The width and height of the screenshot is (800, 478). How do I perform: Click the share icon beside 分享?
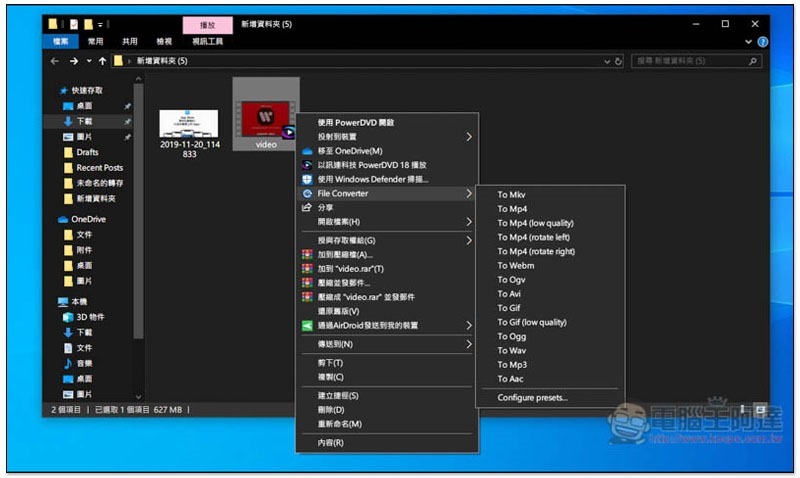coord(307,207)
